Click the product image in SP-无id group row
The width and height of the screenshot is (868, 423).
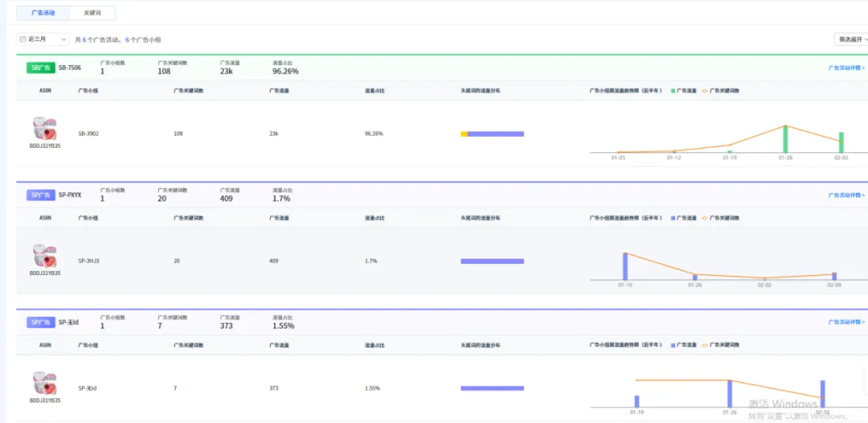(x=45, y=384)
